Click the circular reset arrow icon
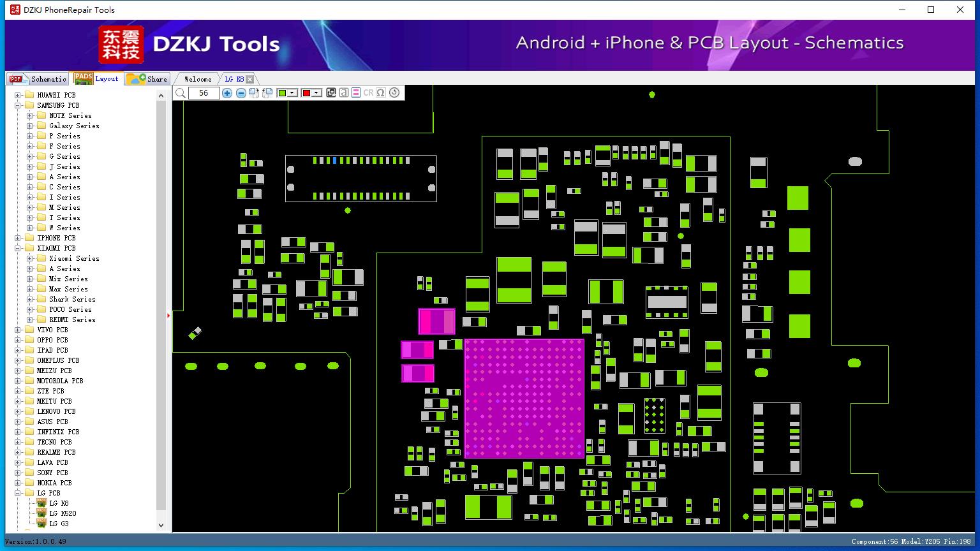Viewport: 980px width, 551px height. 394,92
